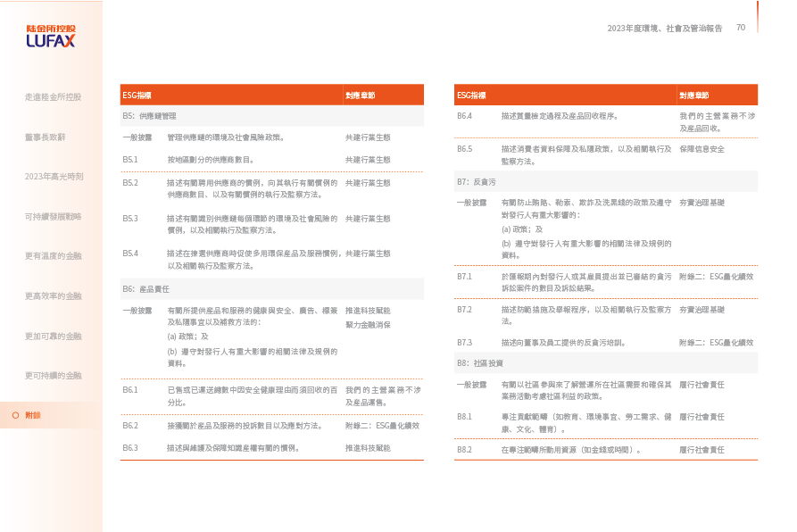Open 推進科技賦能 link in row B6.3
The width and height of the screenshot is (797, 532).
368,447
